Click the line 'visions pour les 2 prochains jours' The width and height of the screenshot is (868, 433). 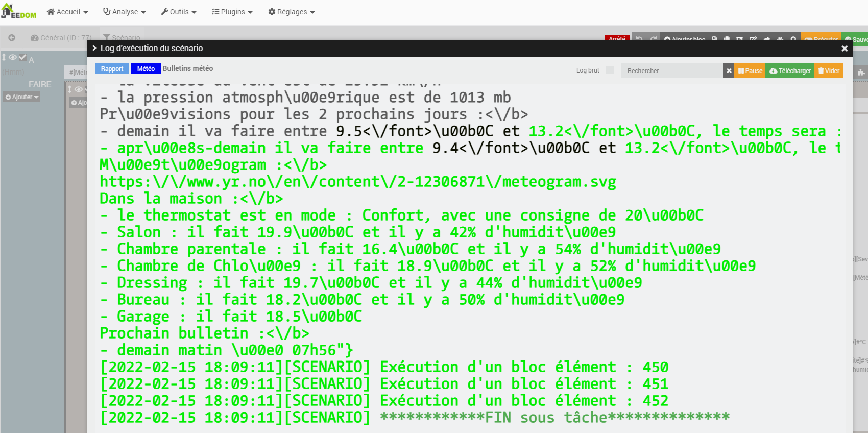pyautogui.click(x=314, y=114)
